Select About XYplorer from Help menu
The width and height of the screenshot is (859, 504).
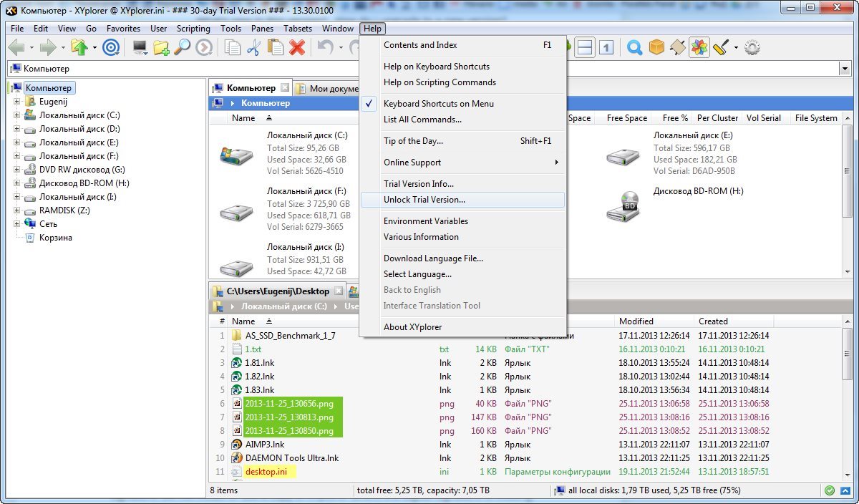(x=462, y=327)
